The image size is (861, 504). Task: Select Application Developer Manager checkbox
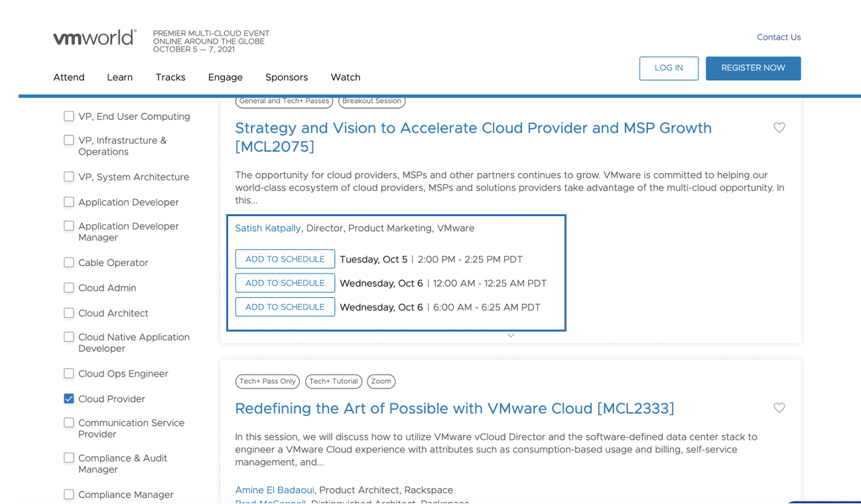pos(69,225)
